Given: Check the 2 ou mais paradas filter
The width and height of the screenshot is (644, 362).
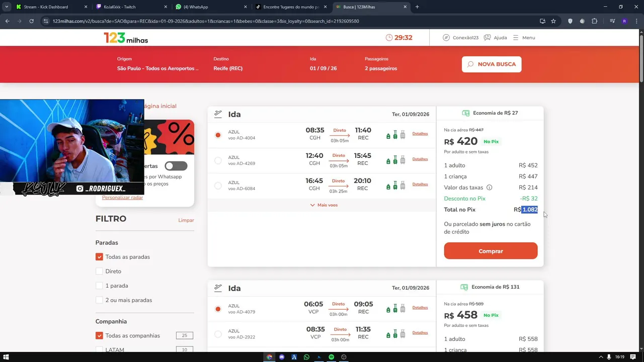Looking at the screenshot, I should (x=99, y=300).
